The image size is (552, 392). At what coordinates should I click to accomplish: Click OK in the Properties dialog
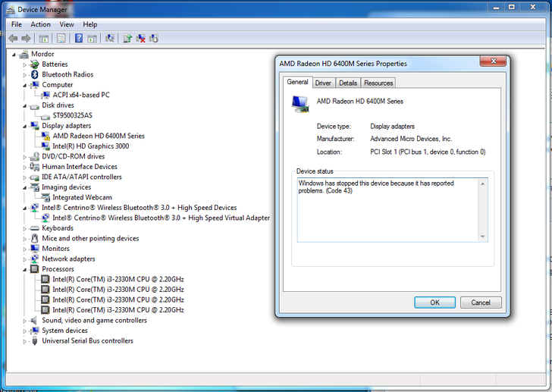(434, 303)
